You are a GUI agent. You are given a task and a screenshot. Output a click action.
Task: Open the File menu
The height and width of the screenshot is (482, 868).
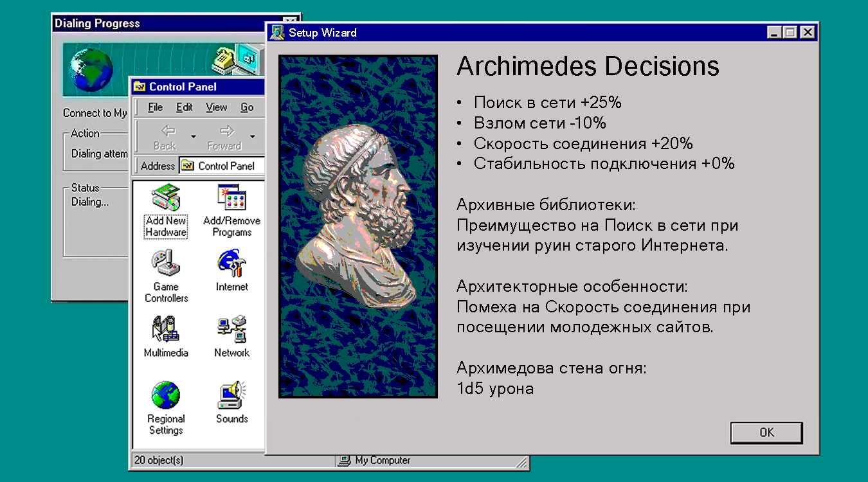[155, 107]
